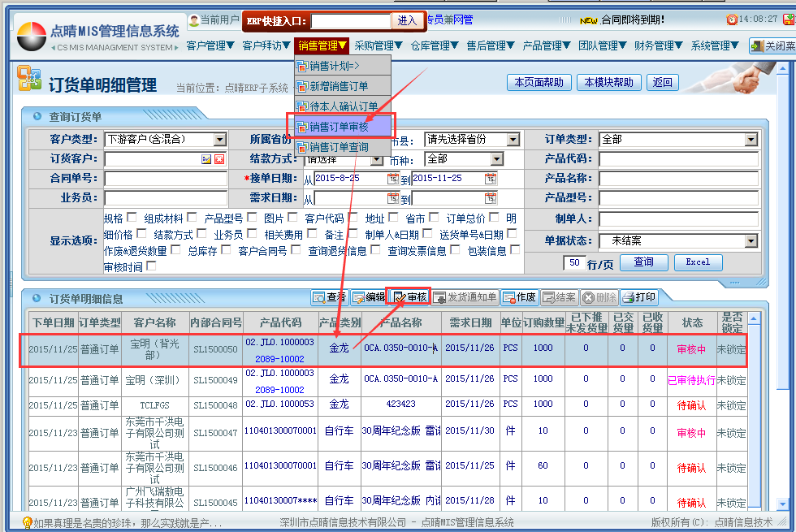Click the 打印 (print) toolbar button
This screenshot has width=796, height=532.
638,297
